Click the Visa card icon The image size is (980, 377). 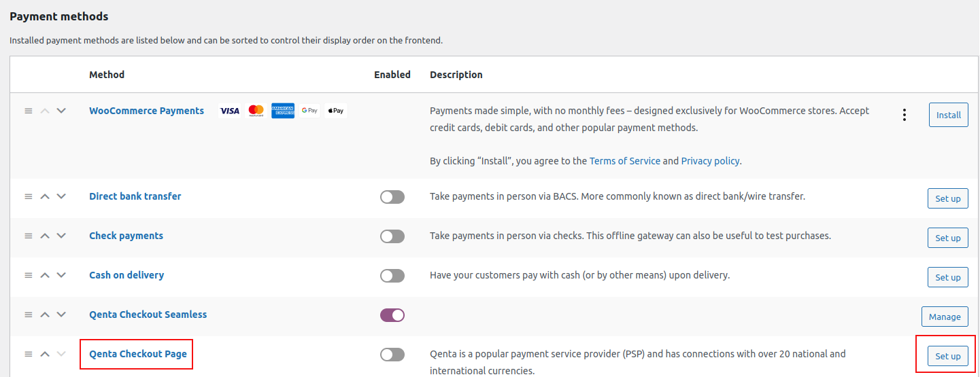230,111
